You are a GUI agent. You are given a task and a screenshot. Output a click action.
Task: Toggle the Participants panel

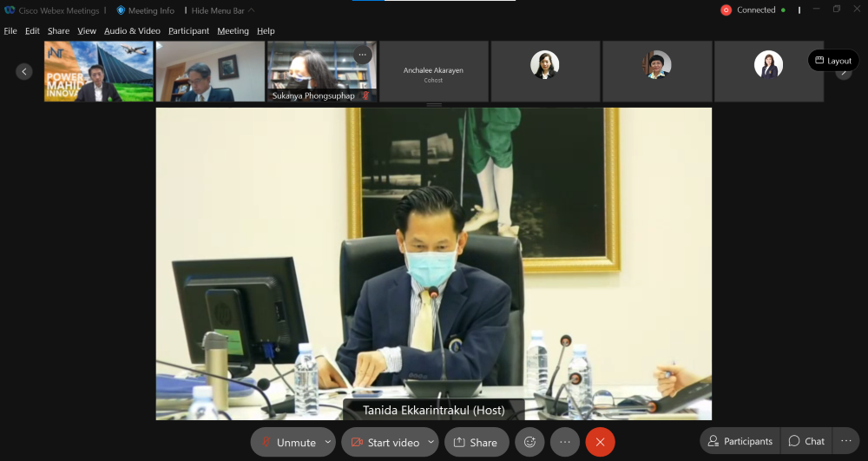click(740, 441)
